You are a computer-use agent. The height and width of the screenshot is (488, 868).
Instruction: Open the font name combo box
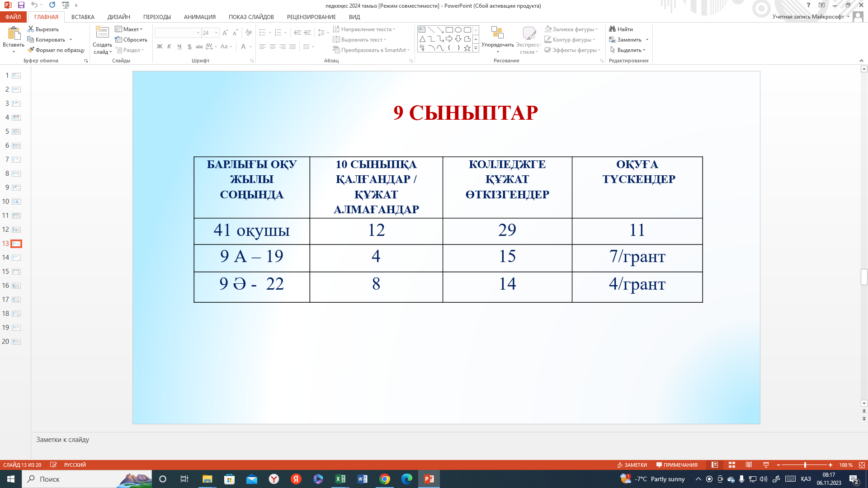(178, 33)
